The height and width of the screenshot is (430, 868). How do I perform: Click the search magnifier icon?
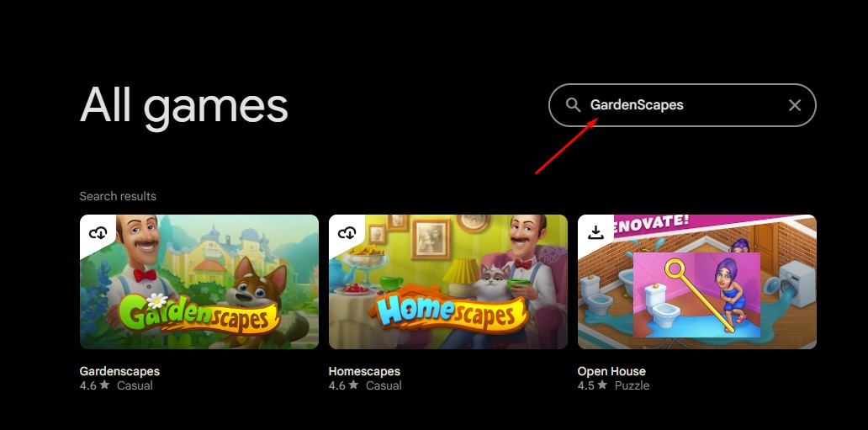pyautogui.click(x=573, y=104)
